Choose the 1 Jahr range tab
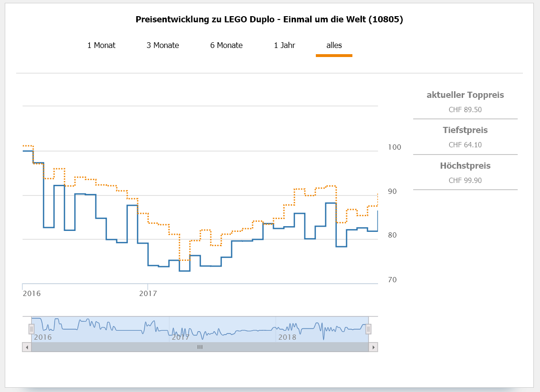This screenshot has width=540, height=392. (x=284, y=46)
